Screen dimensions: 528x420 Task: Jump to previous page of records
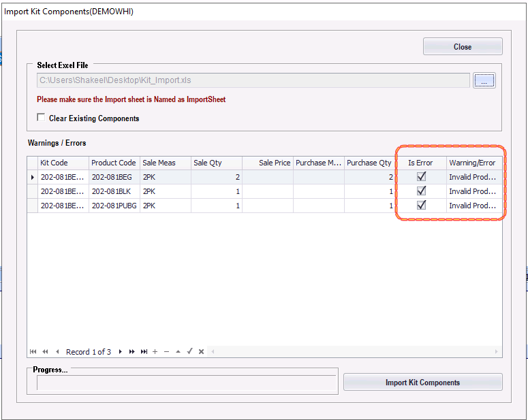click(45, 351)
